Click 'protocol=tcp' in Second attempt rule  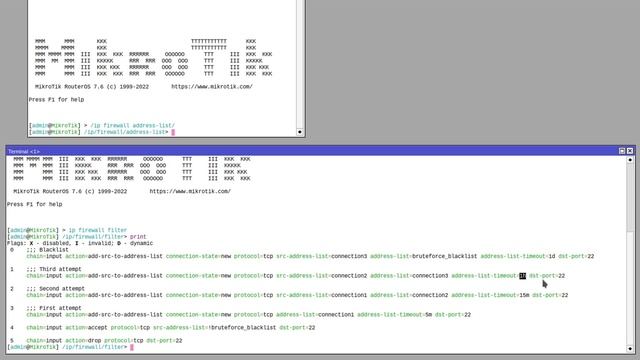tap(253, 295)
